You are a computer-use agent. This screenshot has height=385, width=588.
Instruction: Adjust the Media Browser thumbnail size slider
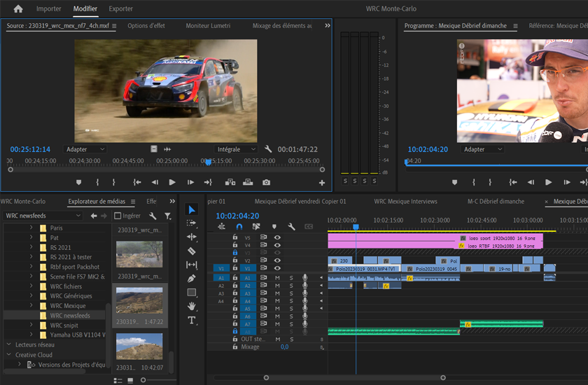click(x=143, y=380)
